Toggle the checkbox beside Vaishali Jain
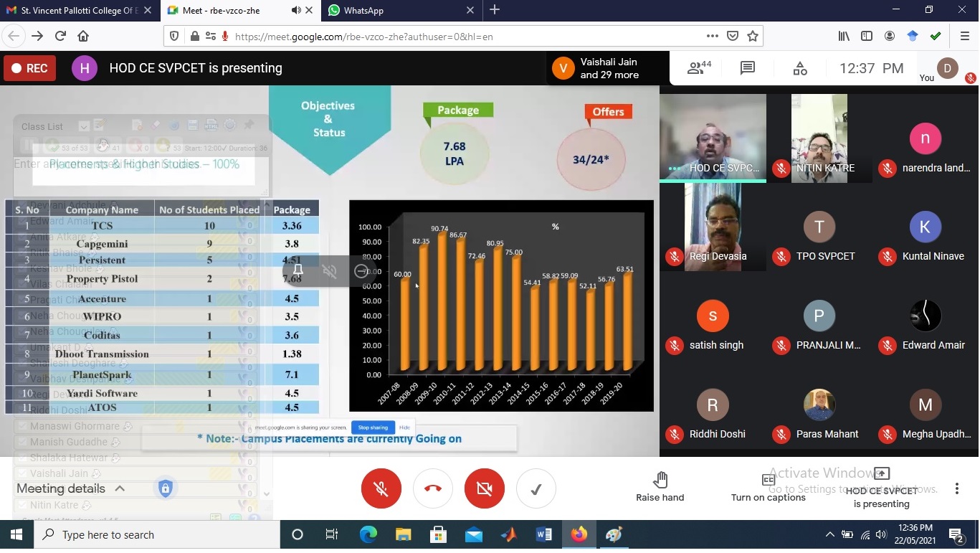 click(x=22, y=473)
